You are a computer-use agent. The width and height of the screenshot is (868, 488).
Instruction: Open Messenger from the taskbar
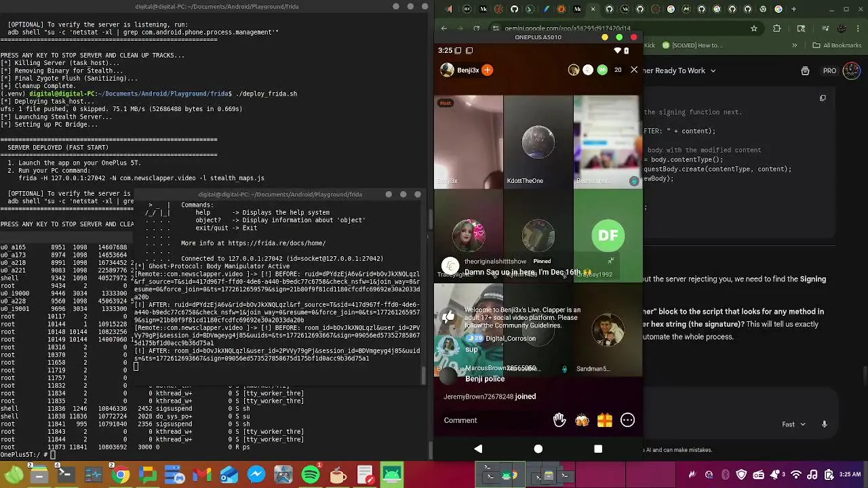(x=256, y=475)
